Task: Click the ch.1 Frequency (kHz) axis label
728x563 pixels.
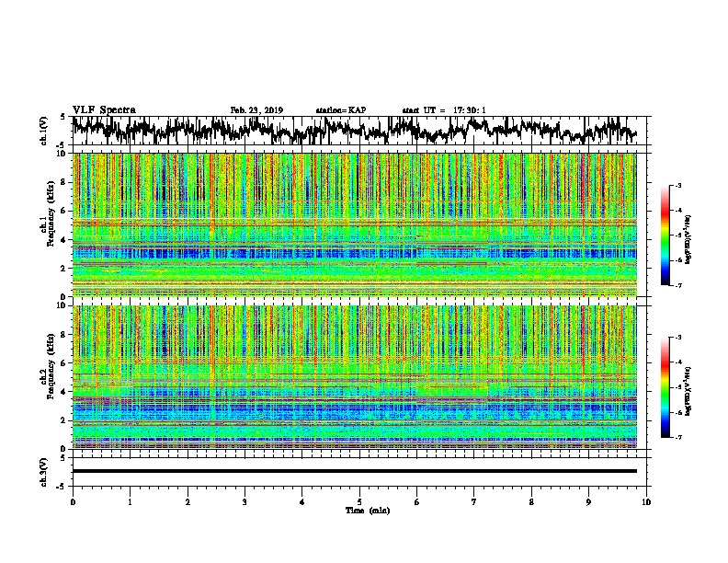Action: [48, 213]
